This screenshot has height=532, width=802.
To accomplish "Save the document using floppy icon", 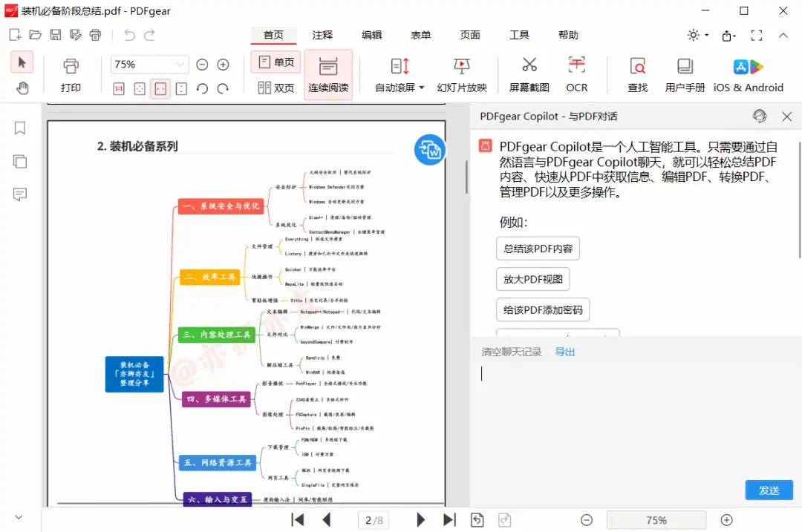I will click(55, 35).
